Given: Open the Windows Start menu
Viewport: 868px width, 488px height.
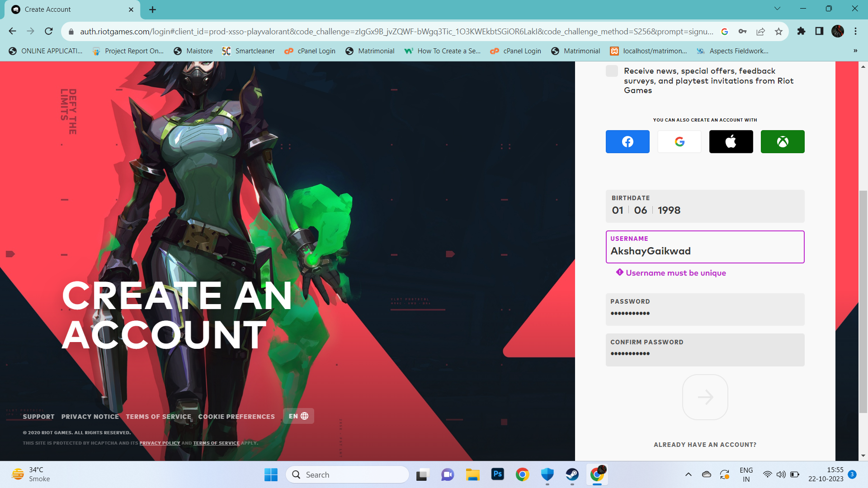Looking at the screenshot, I should point(271,474).
